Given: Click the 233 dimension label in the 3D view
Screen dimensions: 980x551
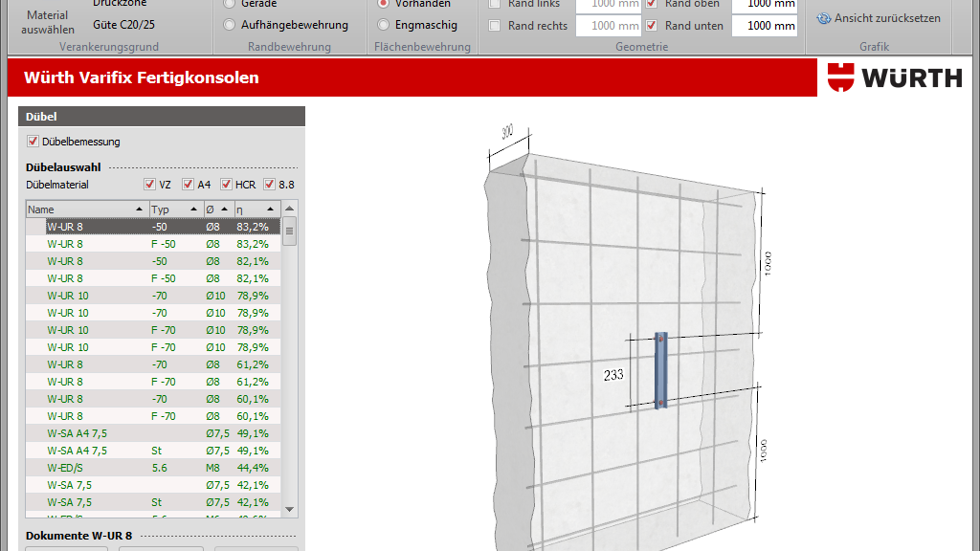Looking at the screenshot, I should [613, 375].
